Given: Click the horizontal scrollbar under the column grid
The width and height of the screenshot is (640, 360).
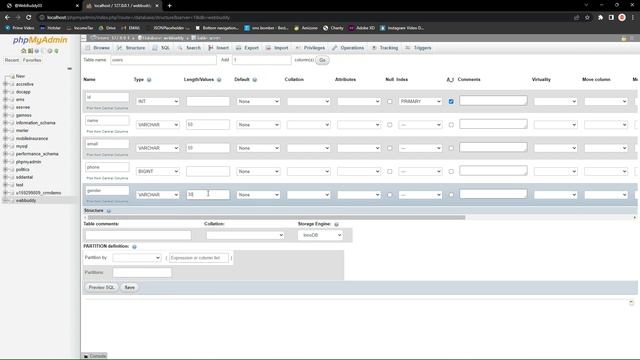Looking at the screenshot, I should point(276,218).
